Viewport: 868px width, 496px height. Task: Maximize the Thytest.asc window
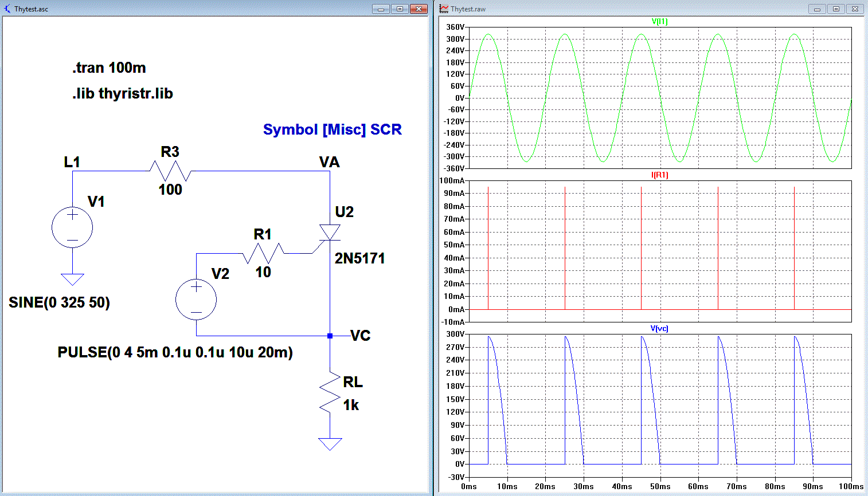coord(400,9)
